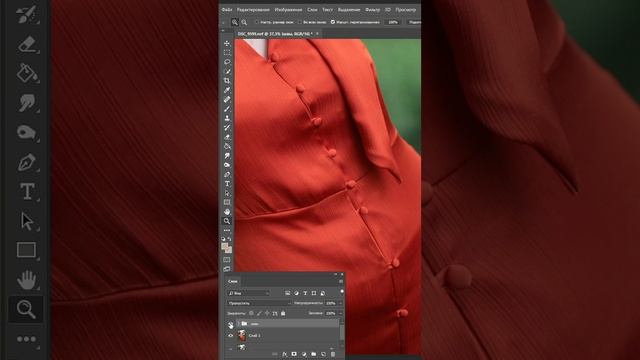Open the fill slider arrow

[x=340, y=313]
